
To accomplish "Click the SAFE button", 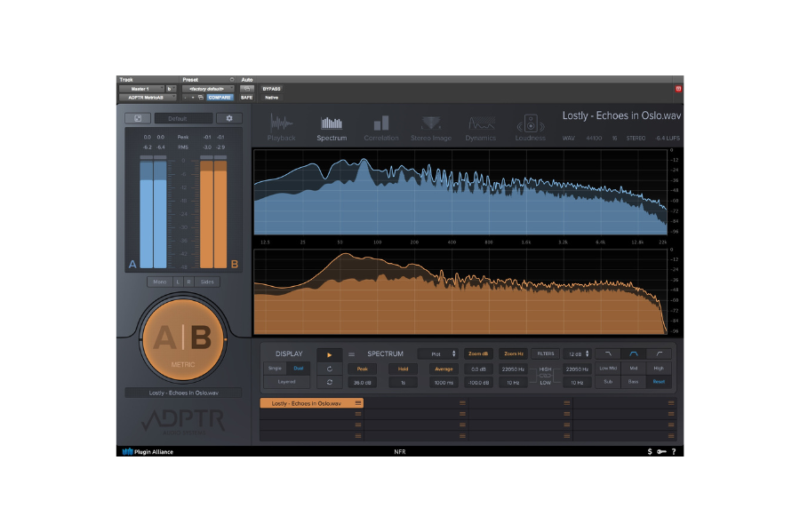I will tap(247, 98).
